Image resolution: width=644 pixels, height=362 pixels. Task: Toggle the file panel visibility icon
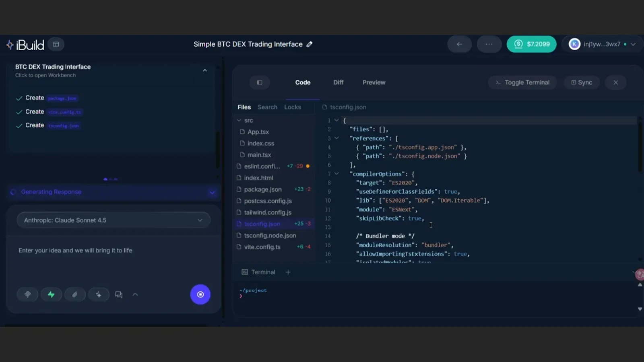click(260, 82)
